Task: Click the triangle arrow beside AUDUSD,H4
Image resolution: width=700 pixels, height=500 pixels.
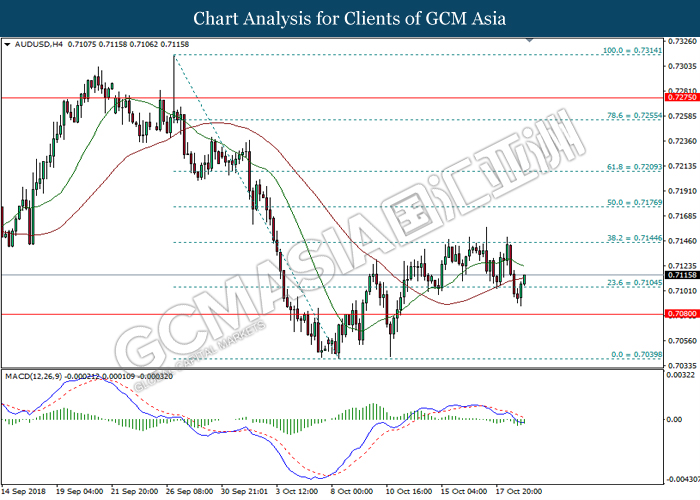Action: pos(9,45)
